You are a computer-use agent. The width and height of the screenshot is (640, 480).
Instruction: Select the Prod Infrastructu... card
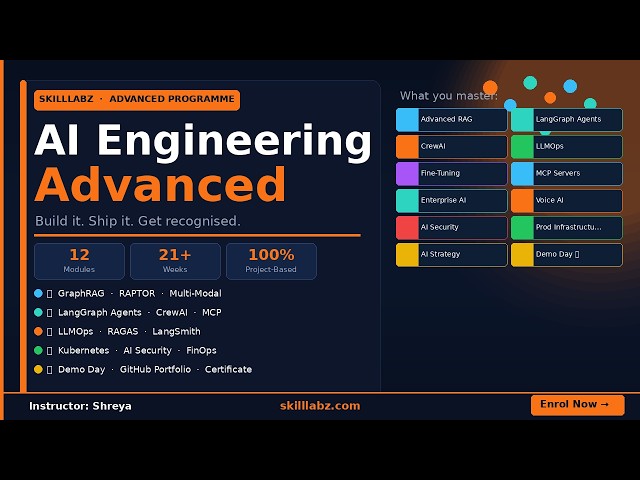[x=567, y=227]
